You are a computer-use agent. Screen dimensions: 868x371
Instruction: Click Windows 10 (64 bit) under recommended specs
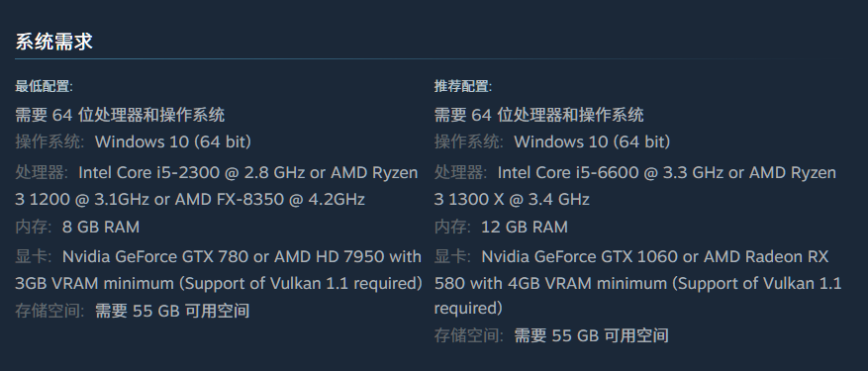pos(592,141)
